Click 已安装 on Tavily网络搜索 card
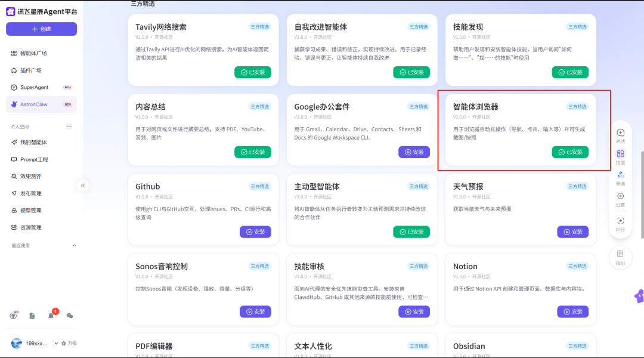The height and width of the screenshot is (358, 644). pyautogui.click(x=253, y=72)
